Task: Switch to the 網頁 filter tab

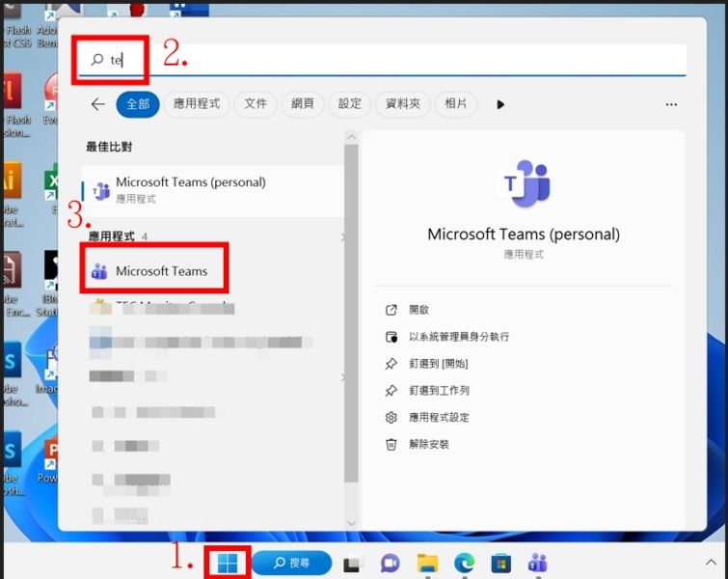Action: pos(302,104)
